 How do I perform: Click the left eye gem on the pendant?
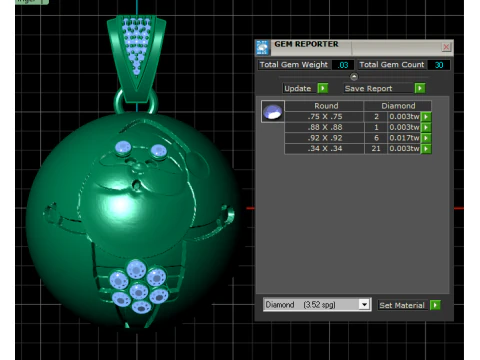point(123,147)
